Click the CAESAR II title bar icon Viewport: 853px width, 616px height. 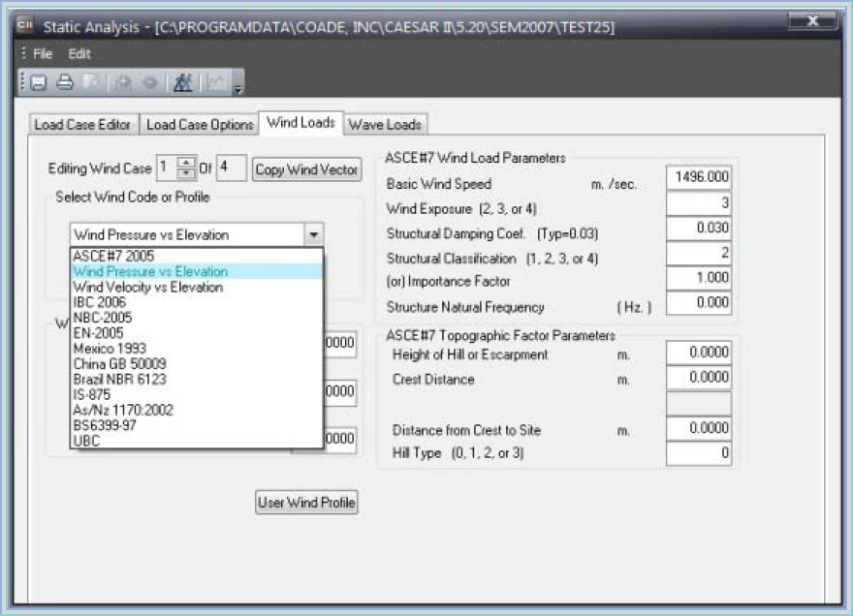click(x=25, y=25)
